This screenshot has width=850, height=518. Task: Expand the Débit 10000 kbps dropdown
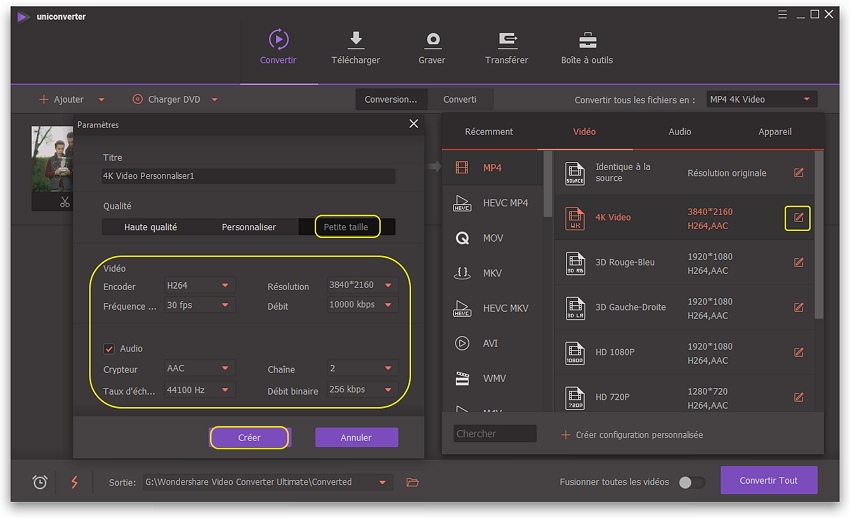(x=362, y=305)
